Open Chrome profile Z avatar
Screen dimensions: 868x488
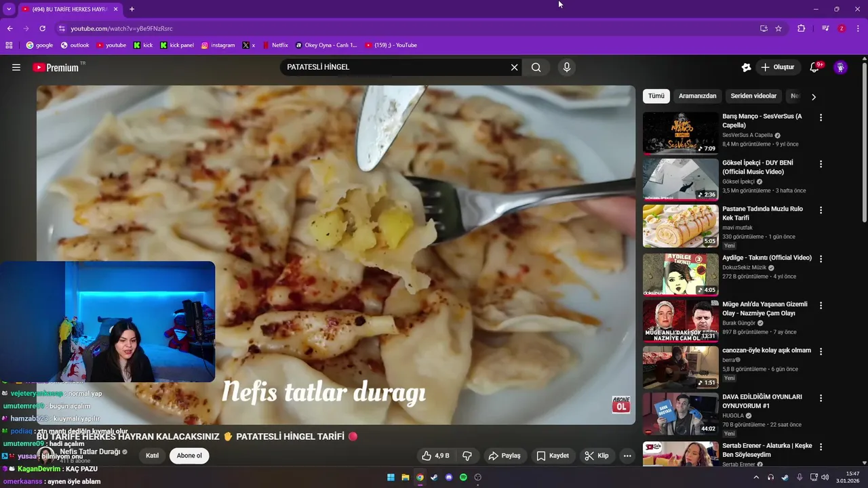click(842, 28)
